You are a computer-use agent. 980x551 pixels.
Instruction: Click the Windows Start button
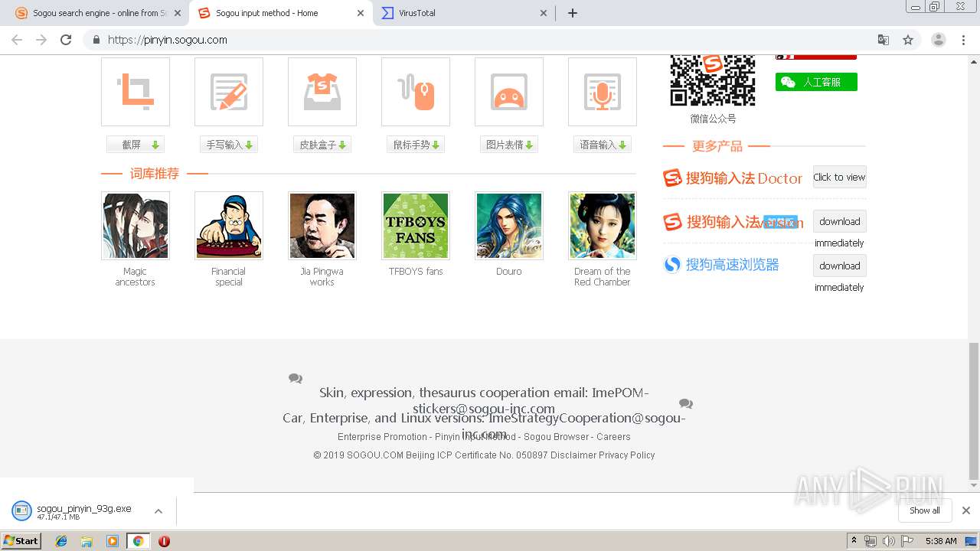[21, 540]
